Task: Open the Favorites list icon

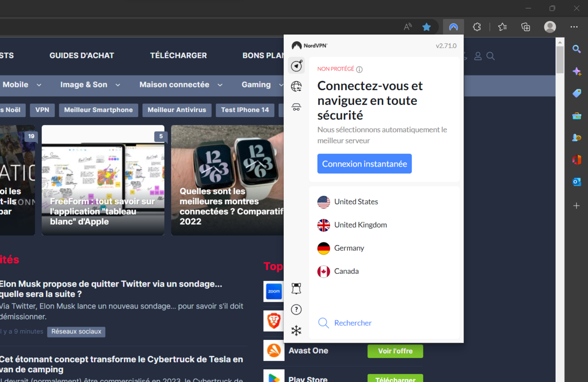Action: [x=502, y=27]
